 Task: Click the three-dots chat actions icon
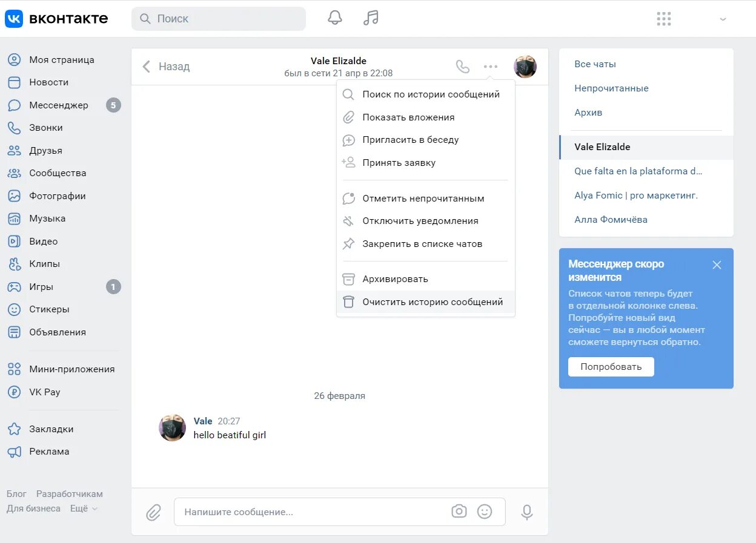pos(491,67)
